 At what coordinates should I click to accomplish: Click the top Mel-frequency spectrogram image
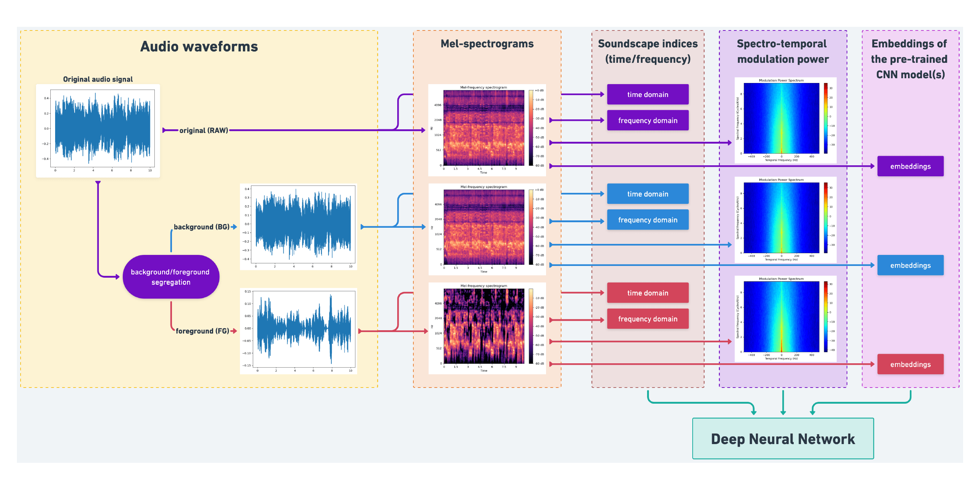click(483, 128)
